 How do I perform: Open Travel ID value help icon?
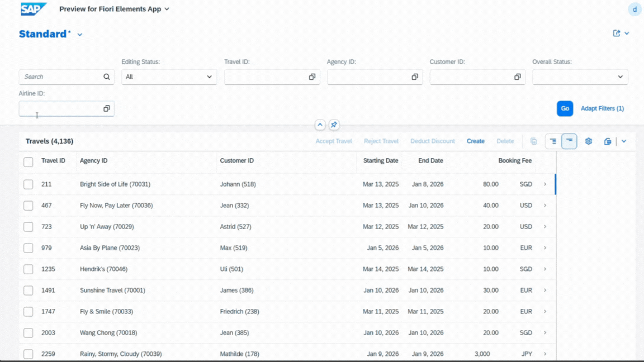(x=312, y=77)
